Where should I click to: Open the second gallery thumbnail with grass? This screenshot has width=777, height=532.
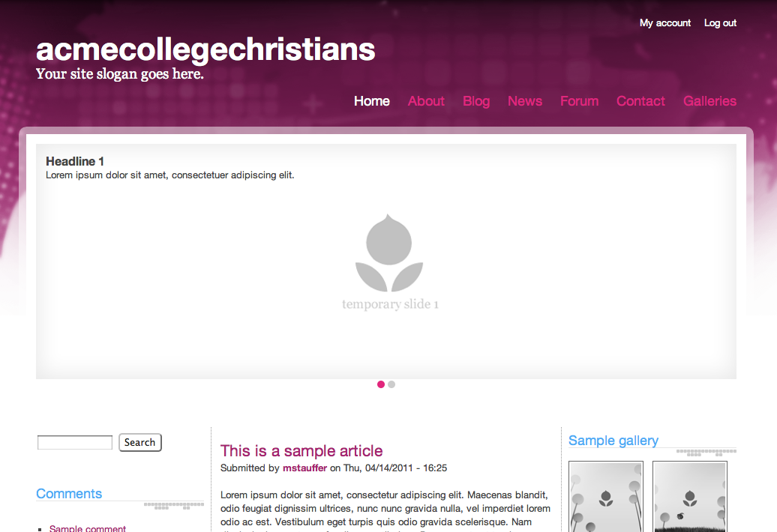690,496
